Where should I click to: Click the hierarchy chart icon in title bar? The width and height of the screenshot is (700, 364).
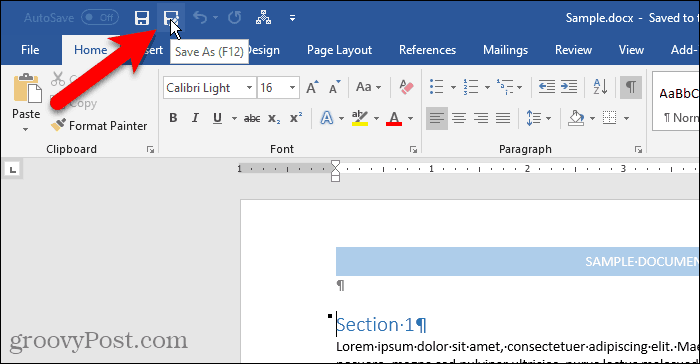click(263, 18)
